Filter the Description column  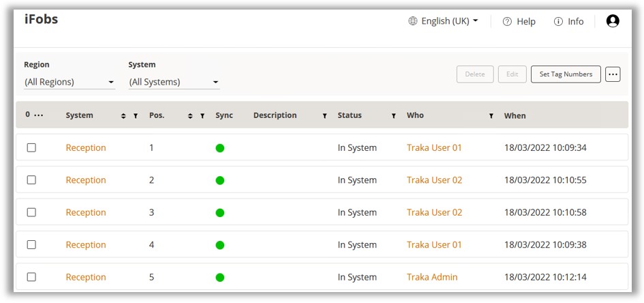324,116
